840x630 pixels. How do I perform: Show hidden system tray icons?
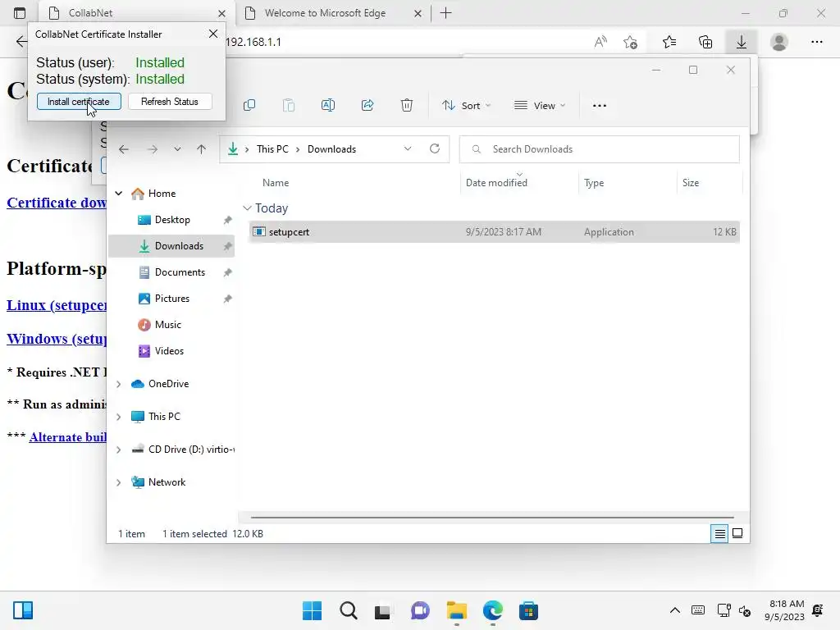point(675,610)
